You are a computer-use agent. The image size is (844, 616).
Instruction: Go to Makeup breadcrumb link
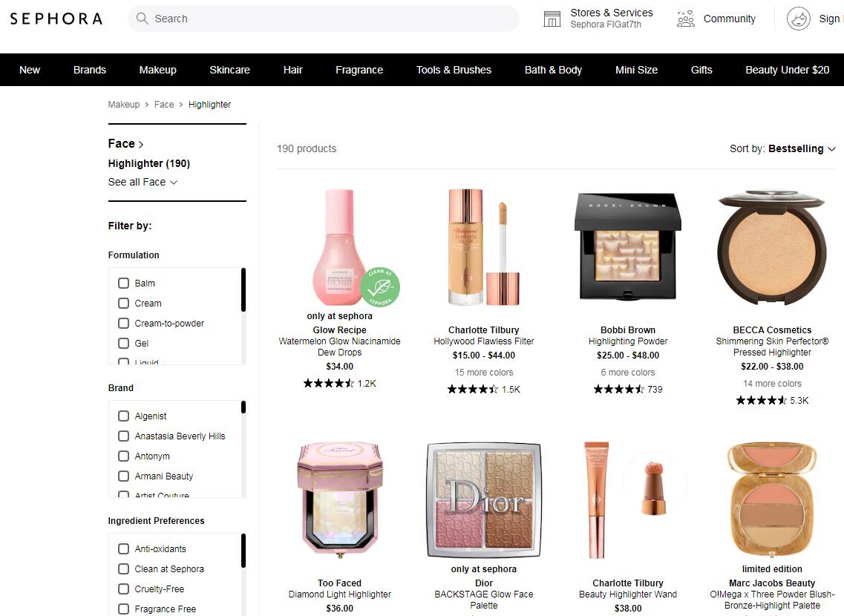123,105
